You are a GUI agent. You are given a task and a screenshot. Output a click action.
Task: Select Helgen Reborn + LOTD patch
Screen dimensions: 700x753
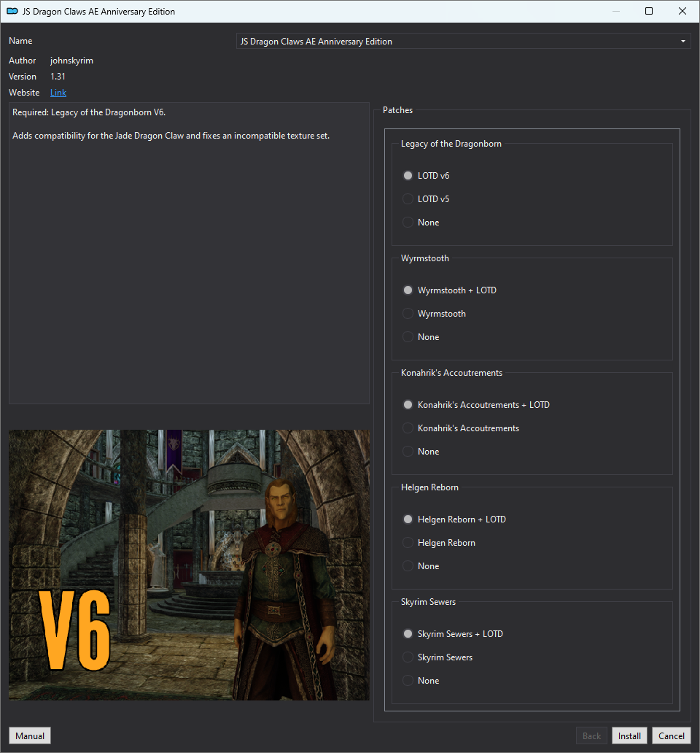pos(454,519)
